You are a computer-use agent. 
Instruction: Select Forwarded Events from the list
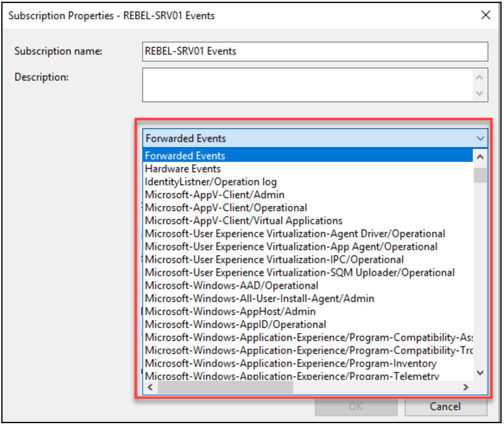pos(185,156)
